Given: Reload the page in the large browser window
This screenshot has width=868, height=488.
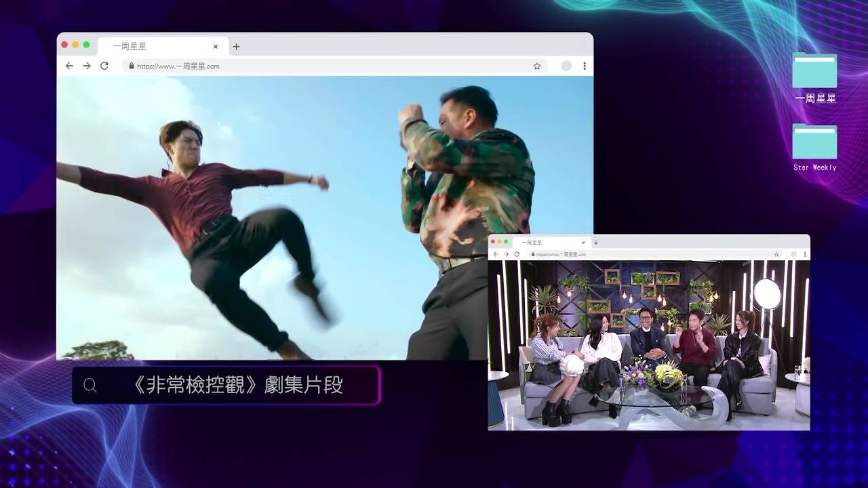Looking at the screenshot, I should tap(104, 66).
